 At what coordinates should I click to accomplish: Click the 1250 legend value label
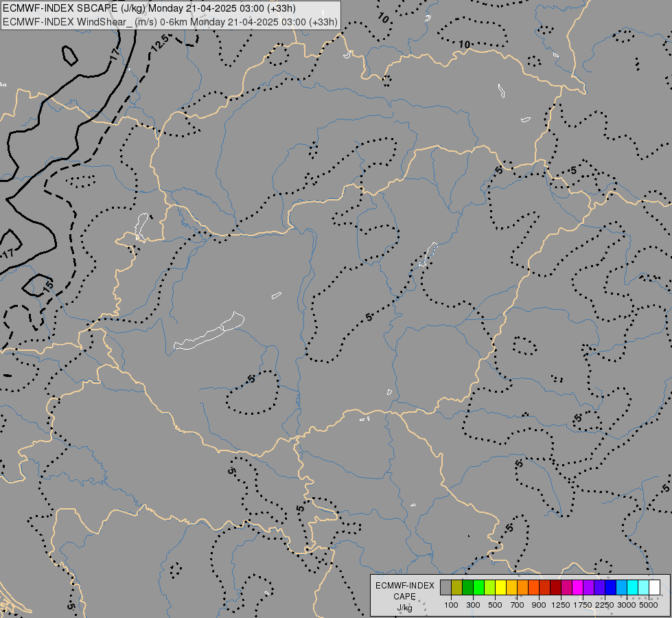tap(561, 605)
